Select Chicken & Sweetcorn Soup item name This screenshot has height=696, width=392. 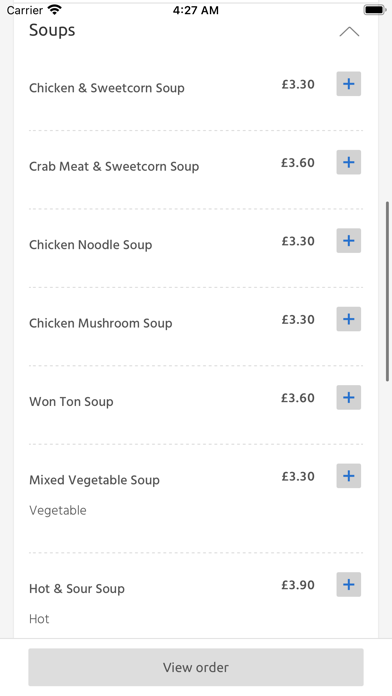(107, 88)
